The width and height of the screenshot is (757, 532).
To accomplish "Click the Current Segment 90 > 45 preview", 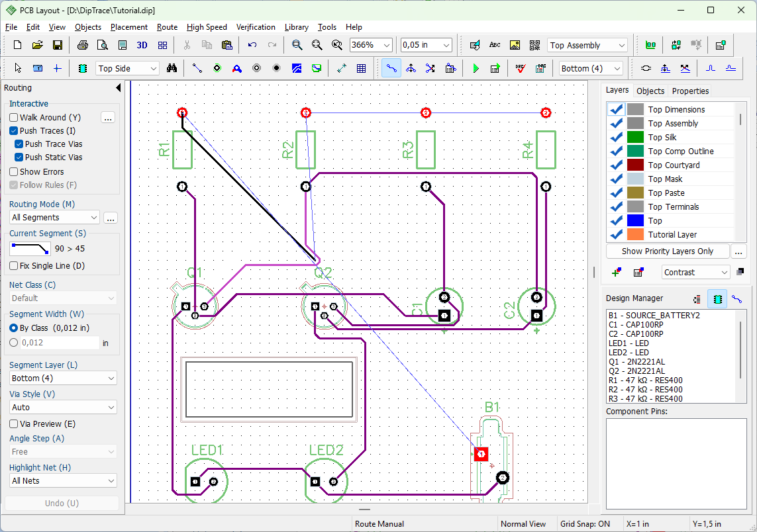I will (x=30, y=249).
